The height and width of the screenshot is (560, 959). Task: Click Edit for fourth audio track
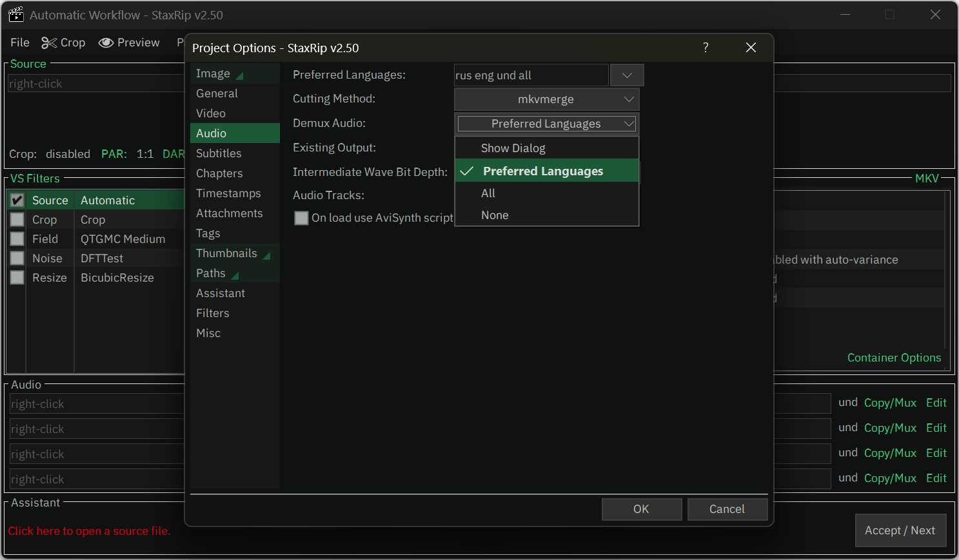click(936, 478)
